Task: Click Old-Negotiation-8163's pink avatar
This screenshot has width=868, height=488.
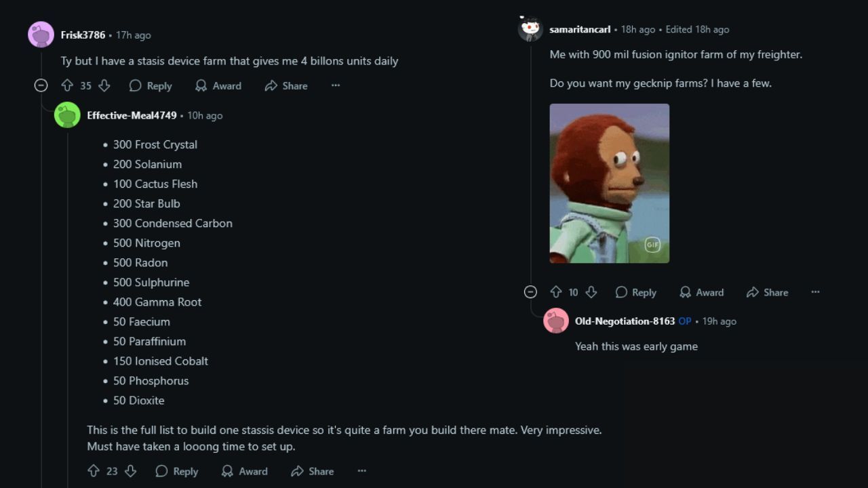Action: pyautogui.click(x=556, y=321)
